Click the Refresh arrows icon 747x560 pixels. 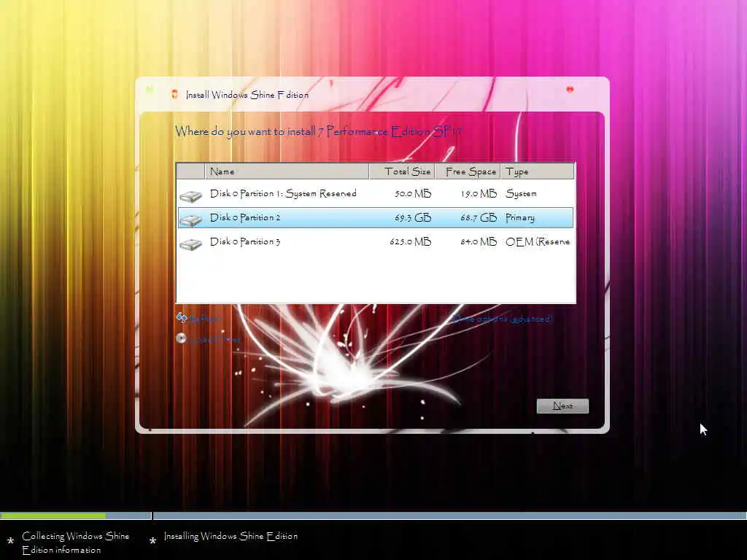click(x=181, y=317)
